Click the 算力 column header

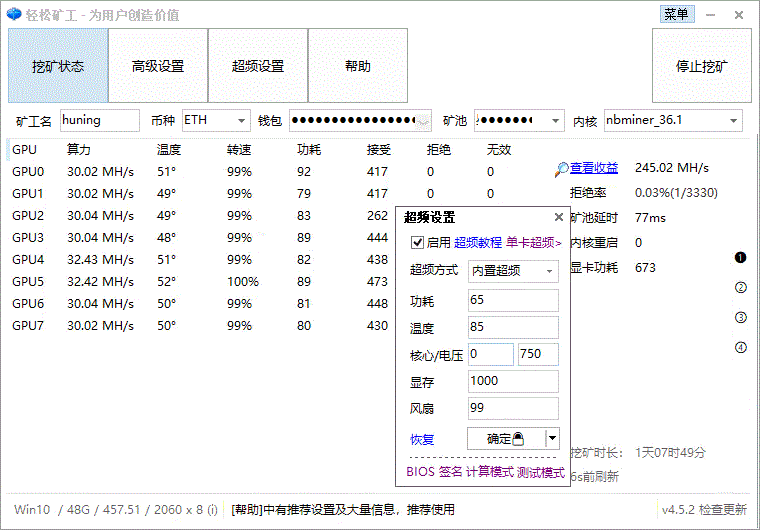[x=79, y=150]
